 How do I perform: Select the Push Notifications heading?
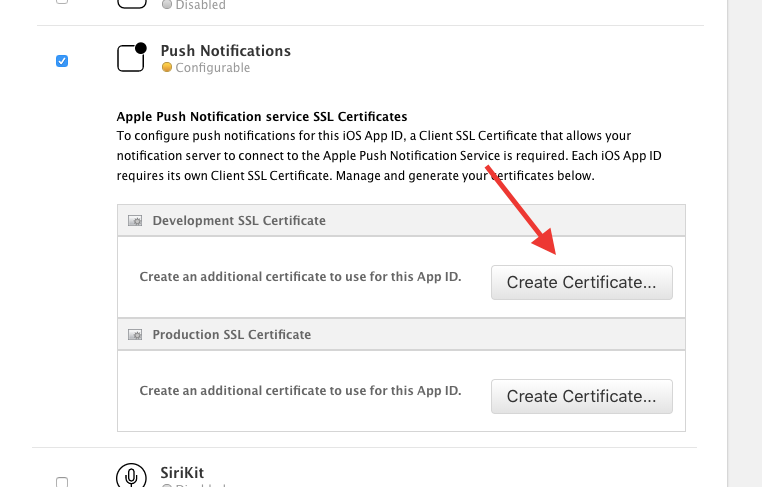[225, 51]
